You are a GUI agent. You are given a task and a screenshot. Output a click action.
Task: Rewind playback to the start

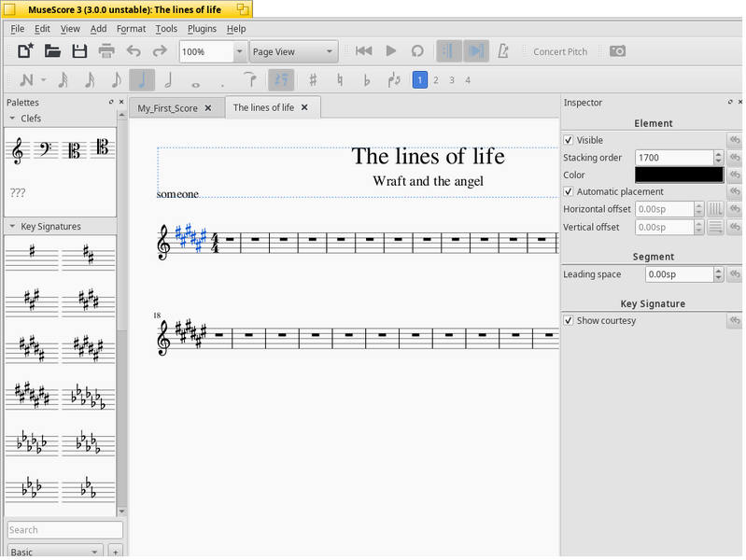click(364, 51)
